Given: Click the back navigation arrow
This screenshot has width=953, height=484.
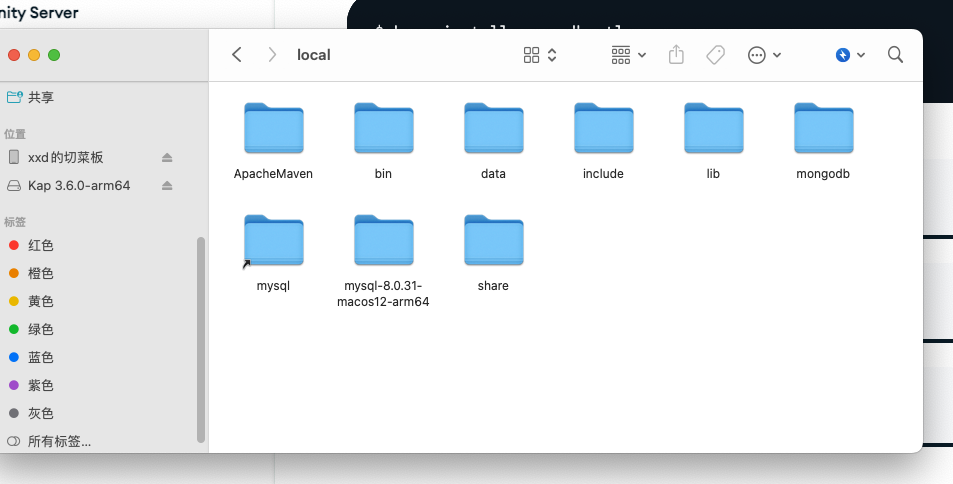Looking at the screenshot, I should (237, 55).
